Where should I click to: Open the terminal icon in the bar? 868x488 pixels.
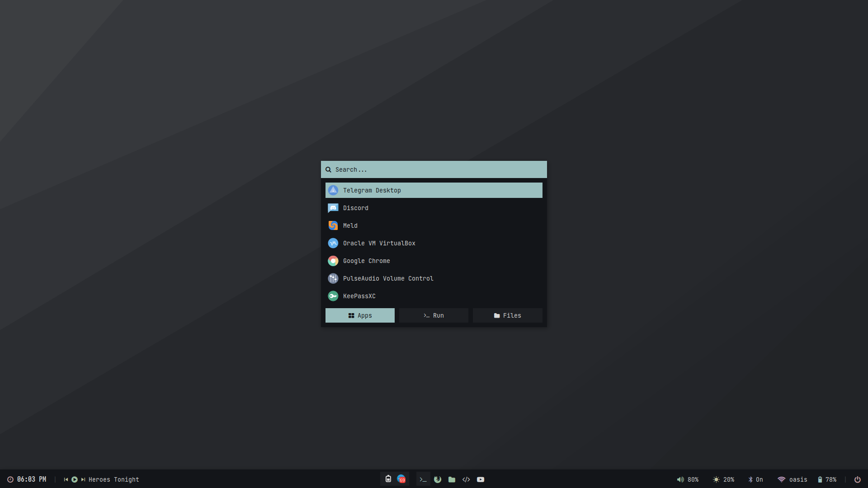(423, 479)
